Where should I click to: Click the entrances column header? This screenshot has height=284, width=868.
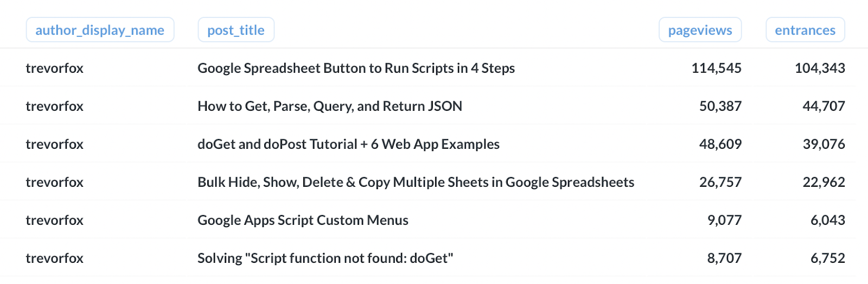coord(805,30)
